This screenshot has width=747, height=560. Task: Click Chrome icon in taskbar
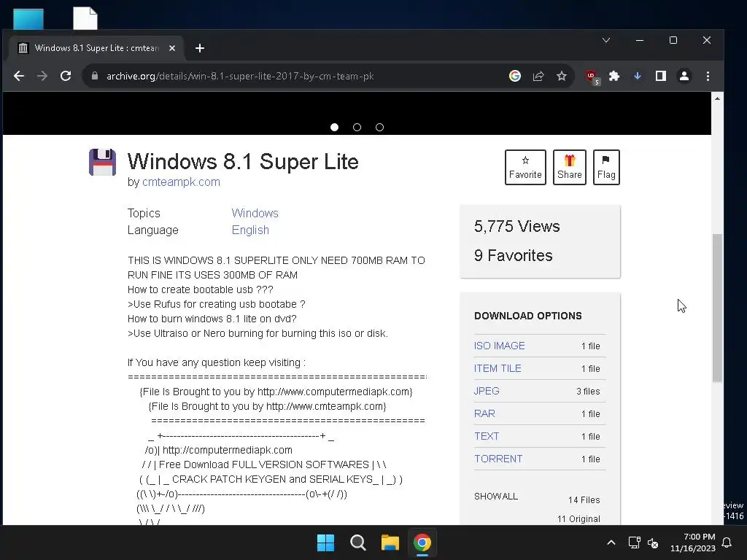pyautogui.click(x=422, y=542)
